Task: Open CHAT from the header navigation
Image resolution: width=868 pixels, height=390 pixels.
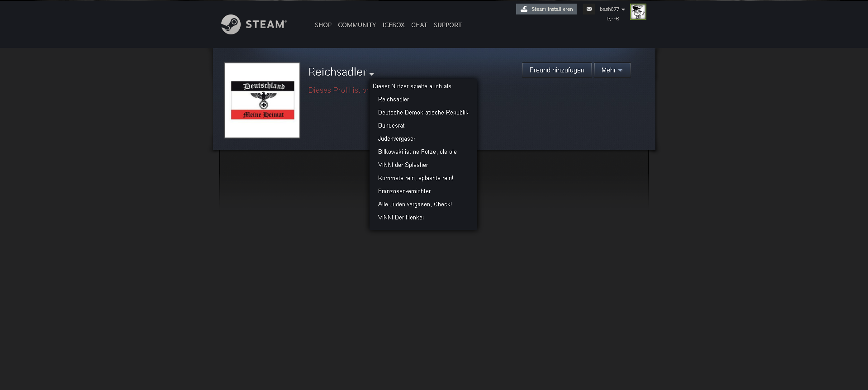Action: pos(419,25)
